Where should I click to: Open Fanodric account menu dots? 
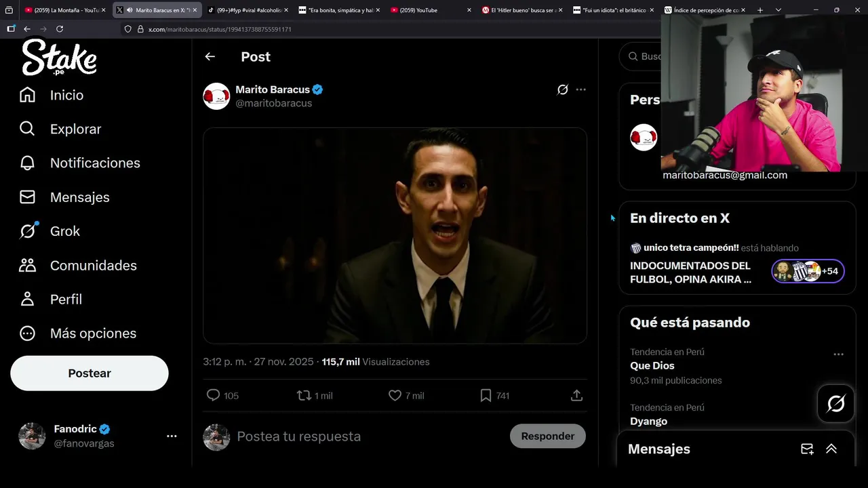(x=172, y=436)
